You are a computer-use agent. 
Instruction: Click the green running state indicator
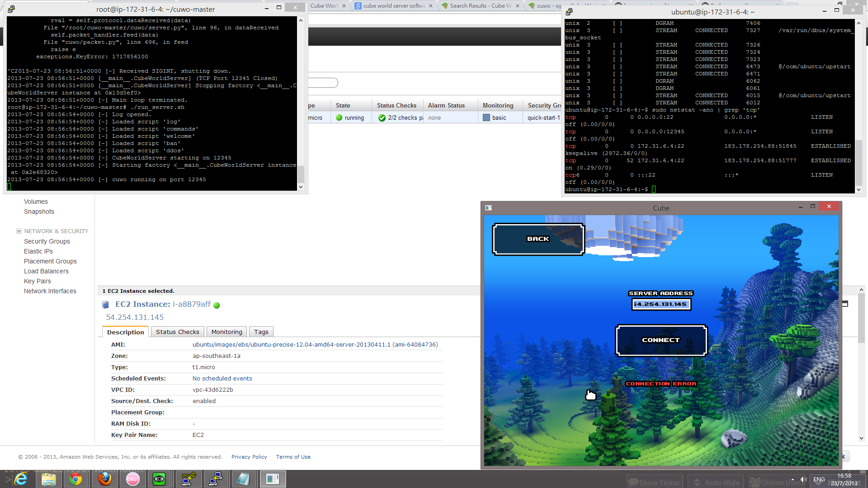click(339, 117)
